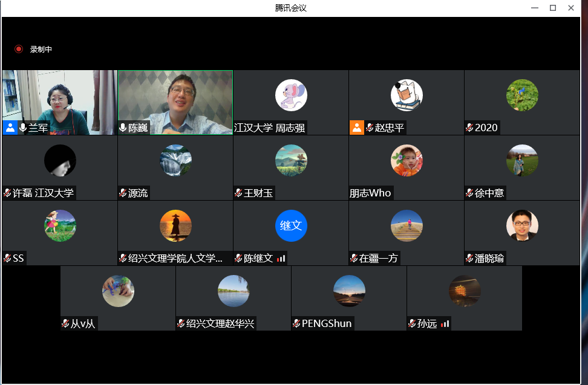Click the muted mic icon next to PENGShun
588x385 pixels.
296,323
